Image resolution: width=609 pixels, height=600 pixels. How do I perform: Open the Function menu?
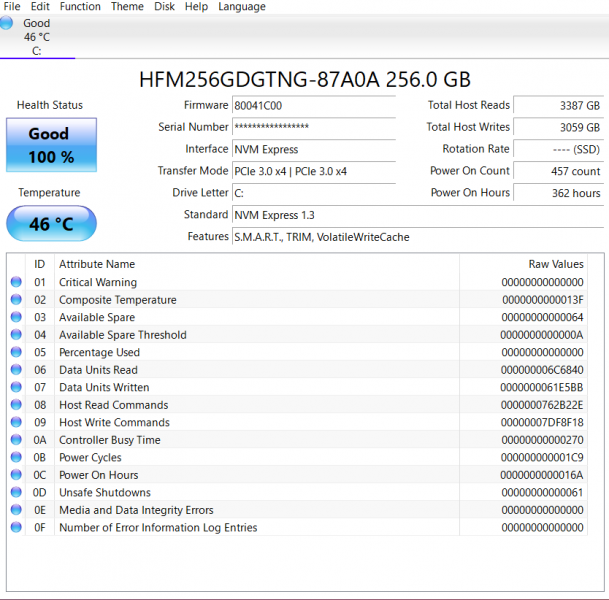80,7
